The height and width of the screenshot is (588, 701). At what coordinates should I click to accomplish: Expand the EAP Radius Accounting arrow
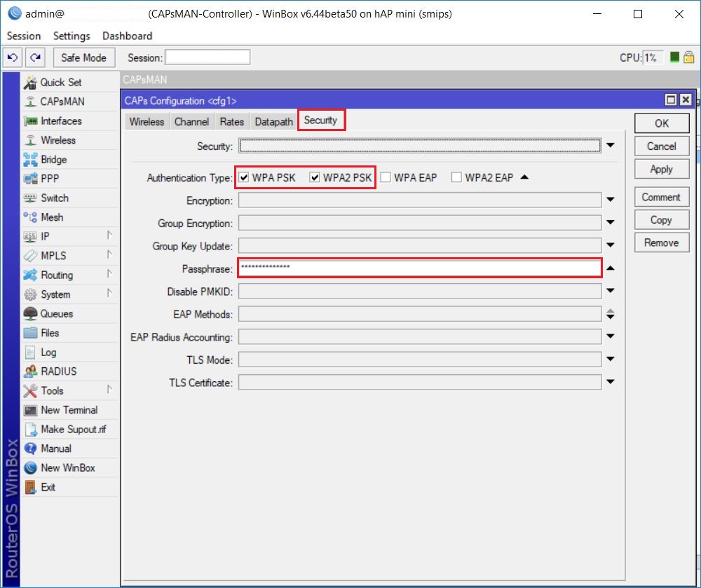coord(611,336)
